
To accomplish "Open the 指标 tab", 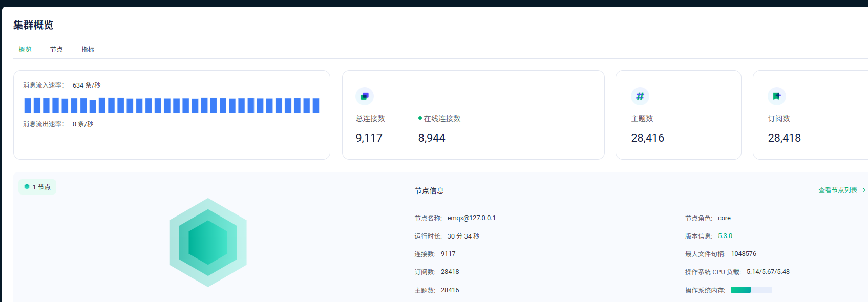I will click(88, 50).
